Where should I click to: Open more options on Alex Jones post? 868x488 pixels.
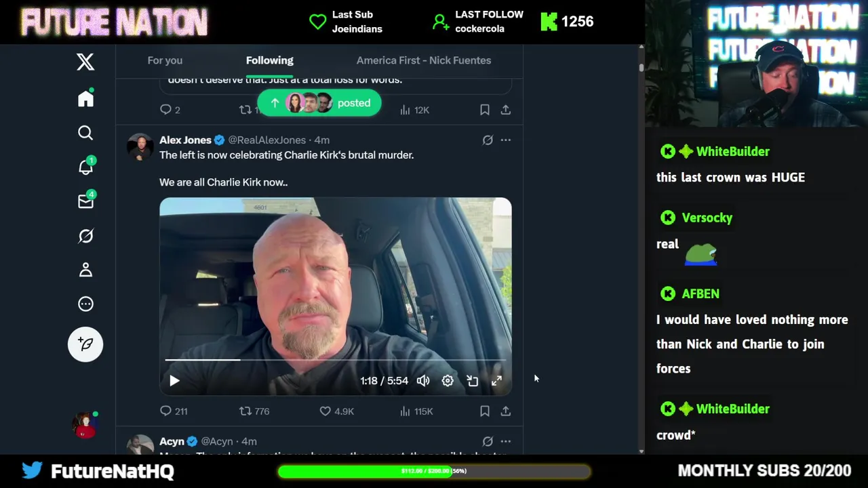click(506, 140)
